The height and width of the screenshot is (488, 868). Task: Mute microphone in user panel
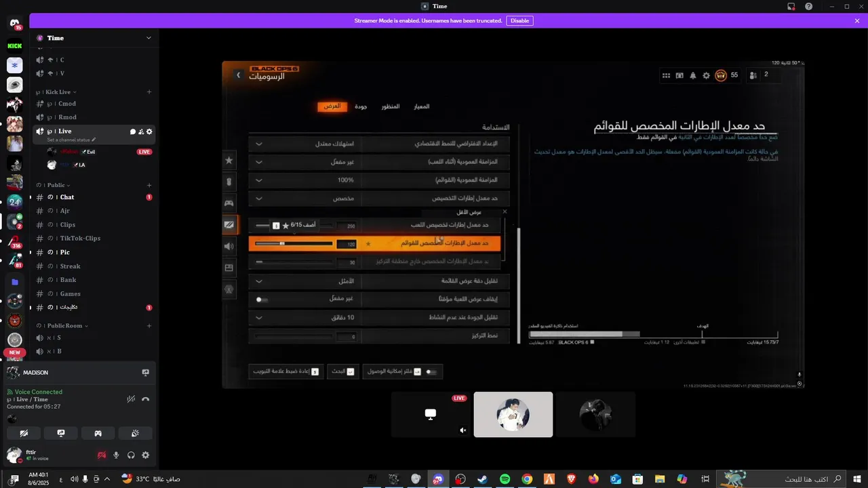[x=116, y=455]
